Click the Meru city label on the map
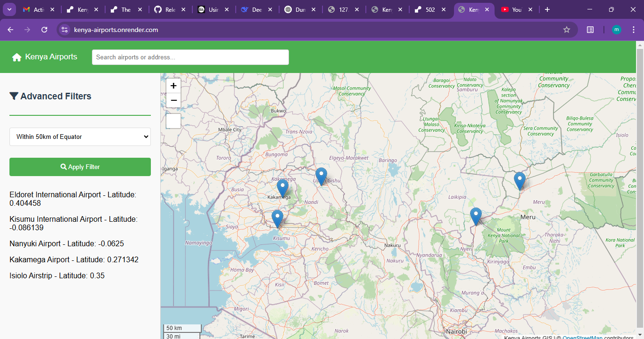The width and height of the screenshot is (644, 339). click(528, 217)
